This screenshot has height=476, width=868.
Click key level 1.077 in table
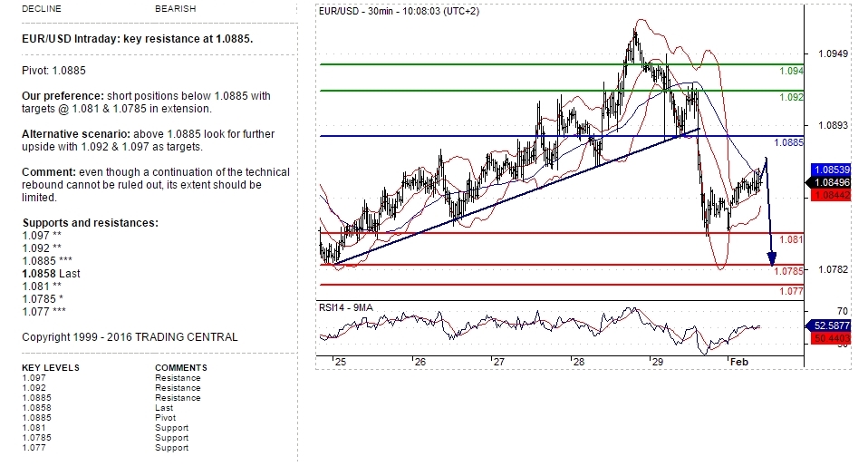click(34, 448)
